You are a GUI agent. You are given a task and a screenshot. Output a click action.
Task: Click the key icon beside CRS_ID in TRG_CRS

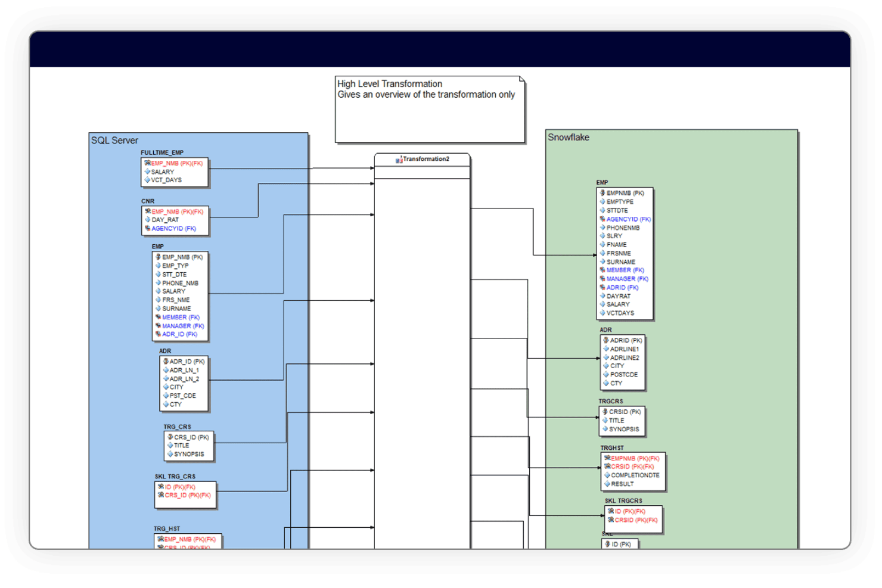pyautogui.click(x=170, y=437)
